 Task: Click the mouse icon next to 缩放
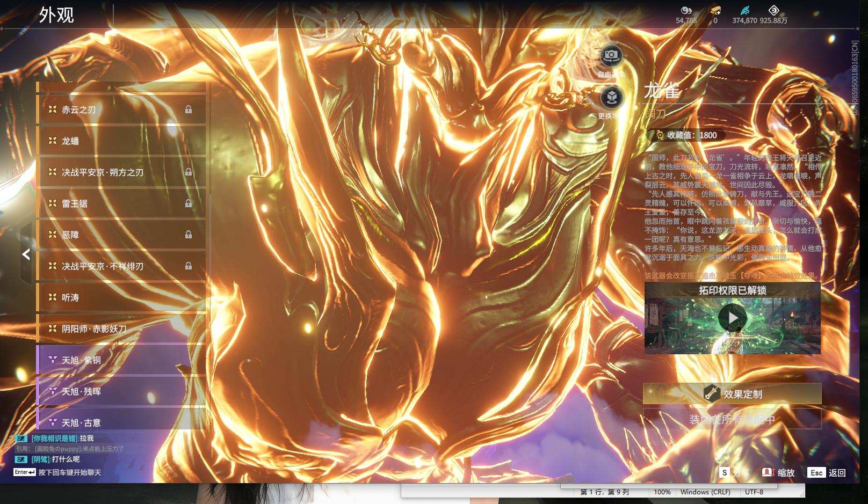tap(768, 472)
